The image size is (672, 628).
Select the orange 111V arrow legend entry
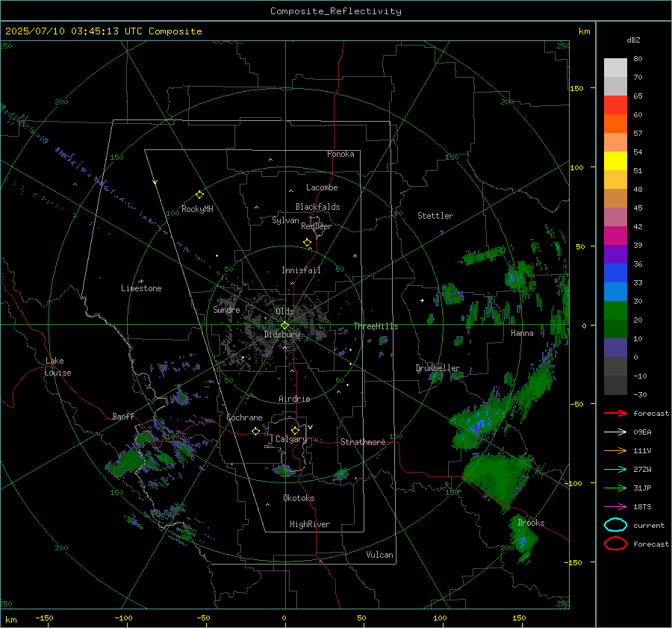point(615,450)
